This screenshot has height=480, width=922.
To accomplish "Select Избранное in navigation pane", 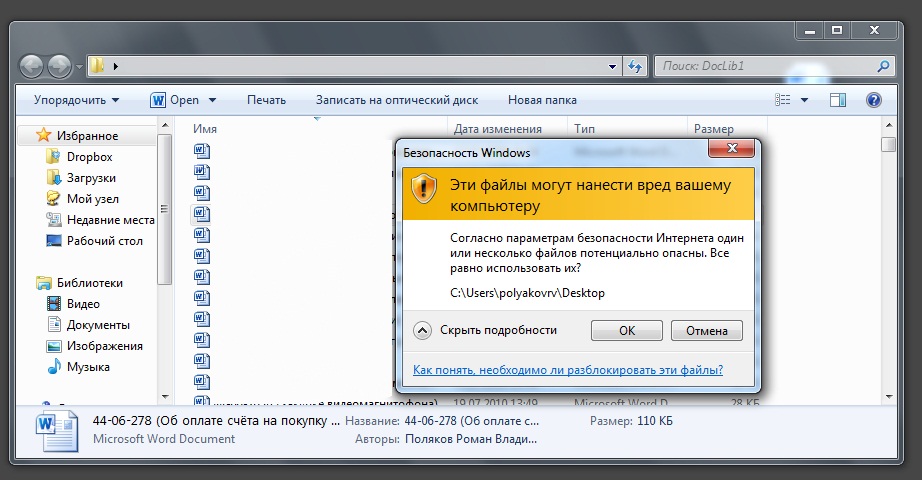I will click(87, 136).
